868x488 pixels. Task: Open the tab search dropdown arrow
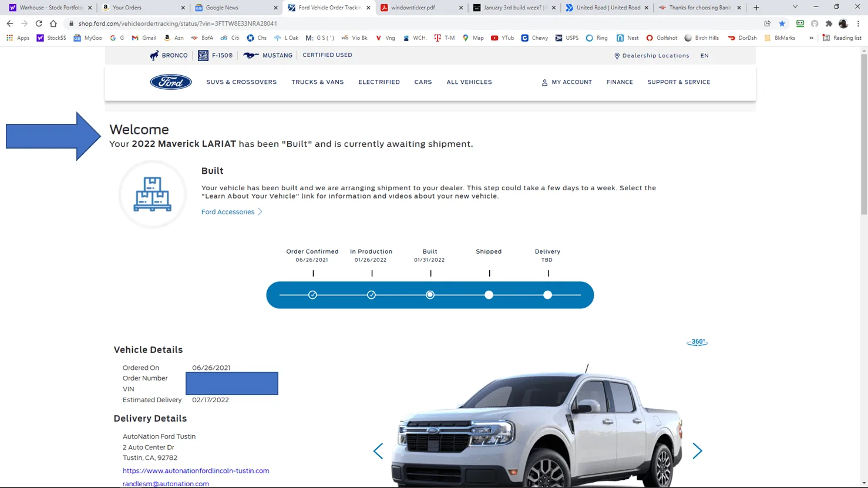coord(795,7)
